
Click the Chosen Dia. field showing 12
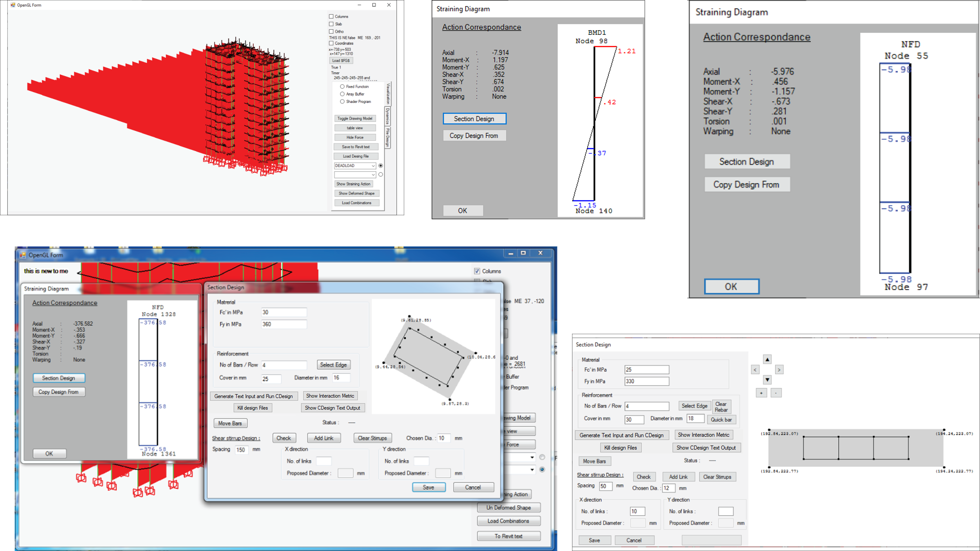[x=669, y=488]
